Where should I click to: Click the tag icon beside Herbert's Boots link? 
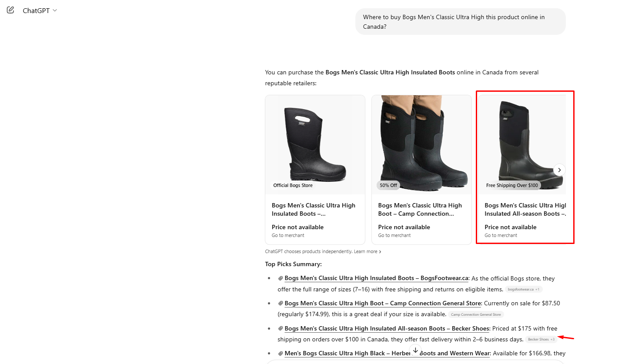pyautogui.click(x=281, y=354)
